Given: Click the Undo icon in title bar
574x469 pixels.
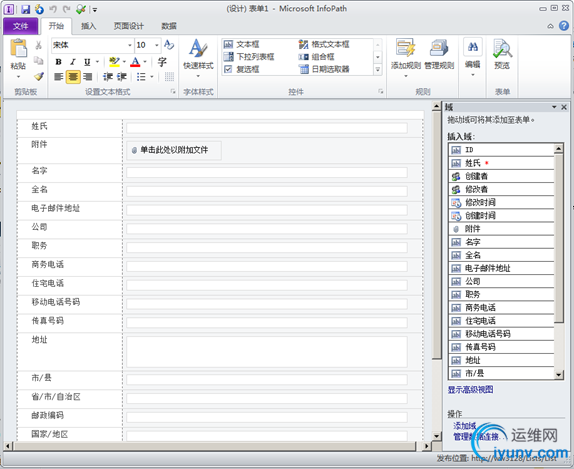Looking at the screenshot, I should (53, 9).
